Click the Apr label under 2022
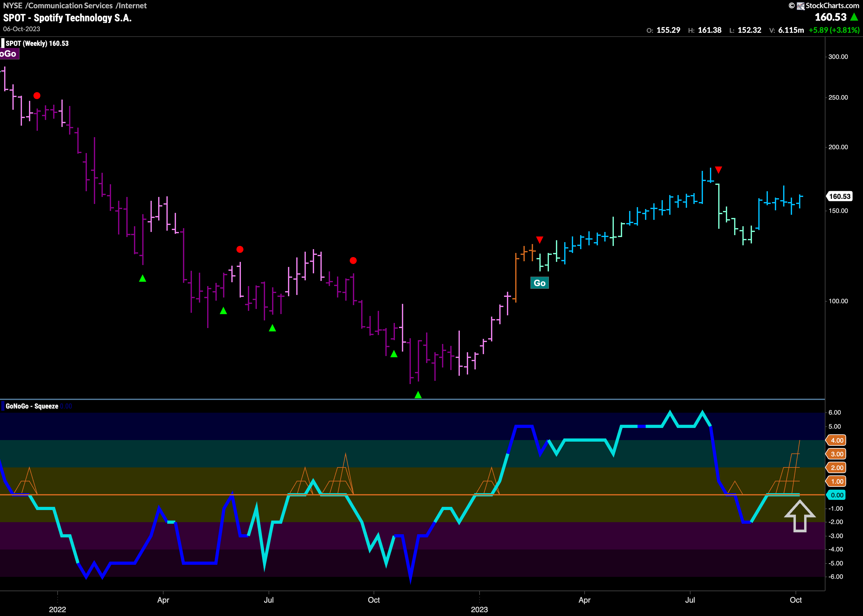Image resolution: width=863 pixels, height=616 pixels. 163,600
